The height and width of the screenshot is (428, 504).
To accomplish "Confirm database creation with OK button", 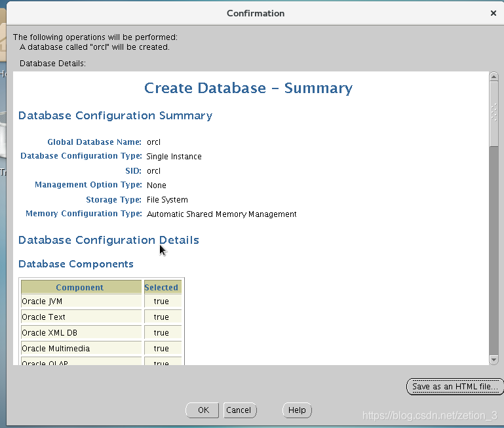I will coord(202,410).
